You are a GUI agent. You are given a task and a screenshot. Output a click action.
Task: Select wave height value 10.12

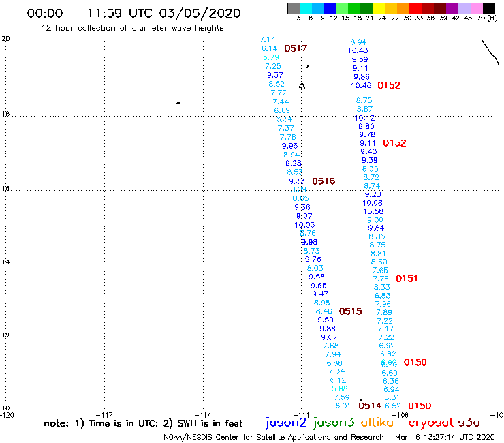(364, 118)
